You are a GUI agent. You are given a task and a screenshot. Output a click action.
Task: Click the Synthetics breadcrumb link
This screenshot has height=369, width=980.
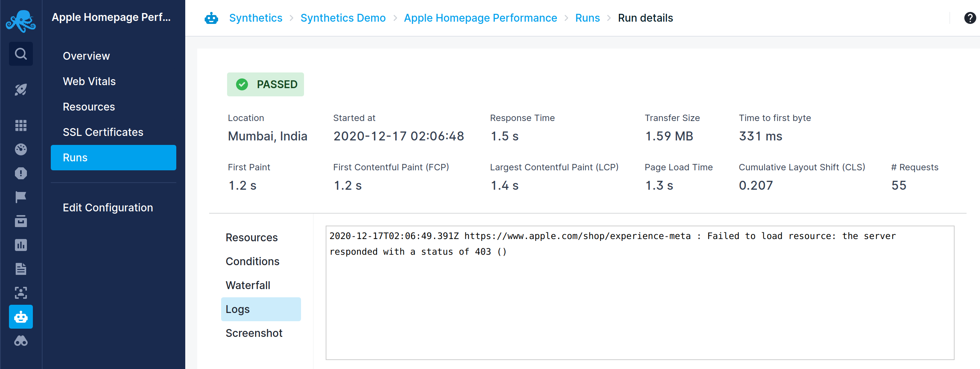coord(256,18)
